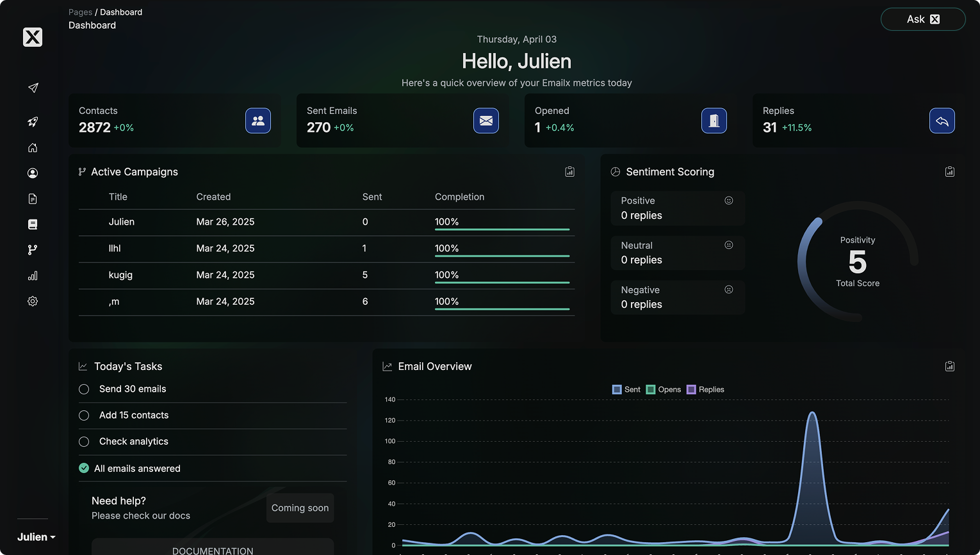Open the user profile icon in sidebar
Viewport: 980px width, 555px height.
click(33, 173)
